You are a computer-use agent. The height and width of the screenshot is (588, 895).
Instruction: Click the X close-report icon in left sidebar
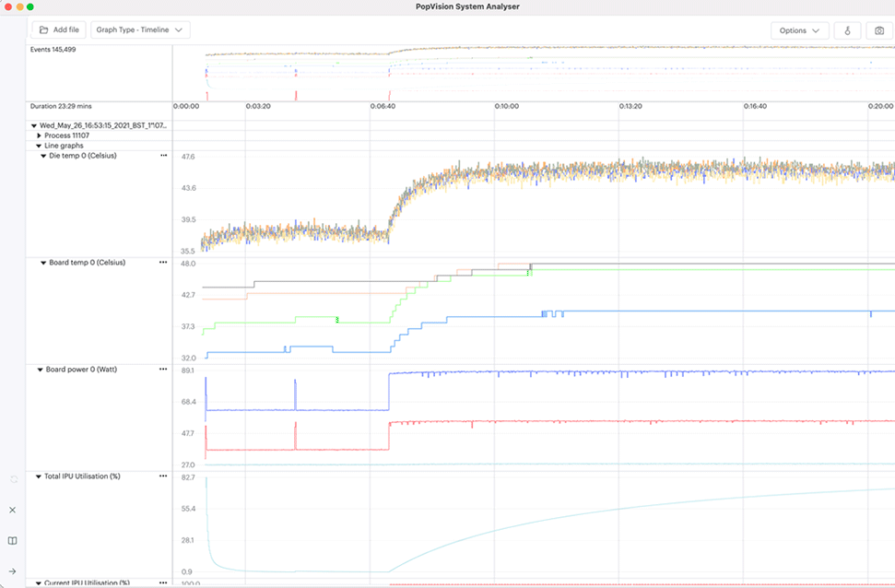13,510
